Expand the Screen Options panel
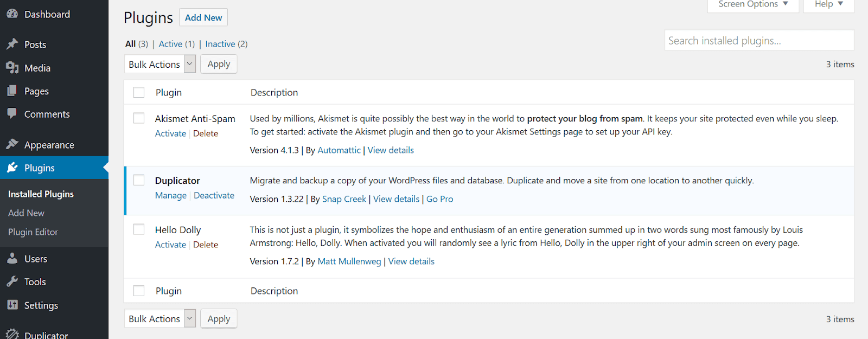The width and height of the screenshot is (868, 339). pyautogui.click(x=753, y=4)
